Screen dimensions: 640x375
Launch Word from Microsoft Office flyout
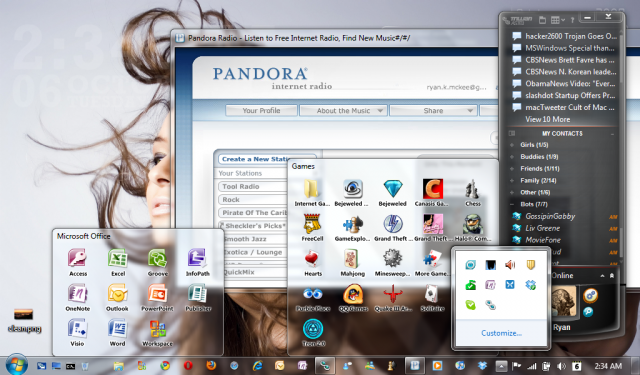(x=118, y=333)
